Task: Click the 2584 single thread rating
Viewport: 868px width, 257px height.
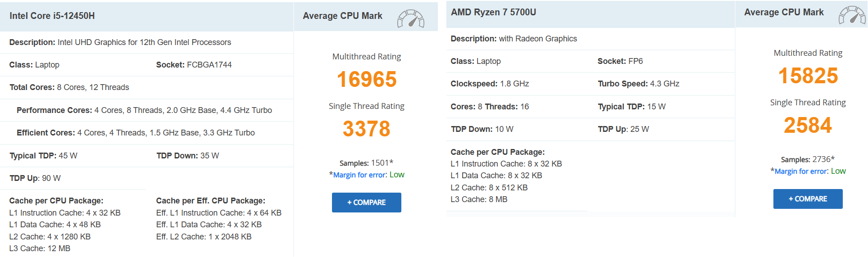Action: coord(808,125)
